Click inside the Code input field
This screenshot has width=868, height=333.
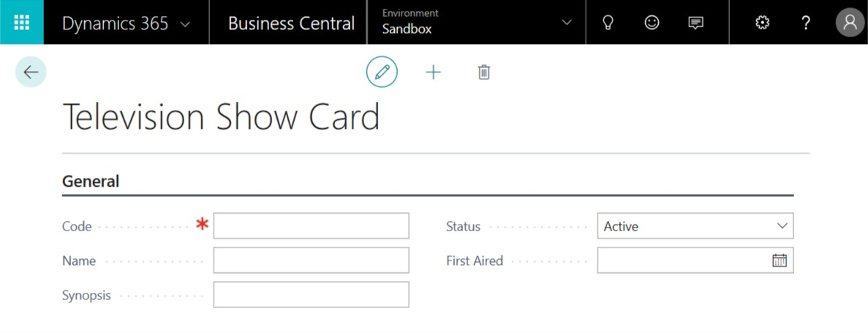[311, 226]
